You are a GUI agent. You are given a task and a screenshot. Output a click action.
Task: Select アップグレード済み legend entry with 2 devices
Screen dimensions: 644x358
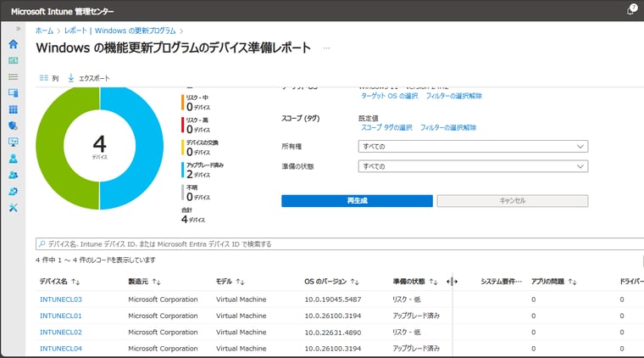point(203,171)
